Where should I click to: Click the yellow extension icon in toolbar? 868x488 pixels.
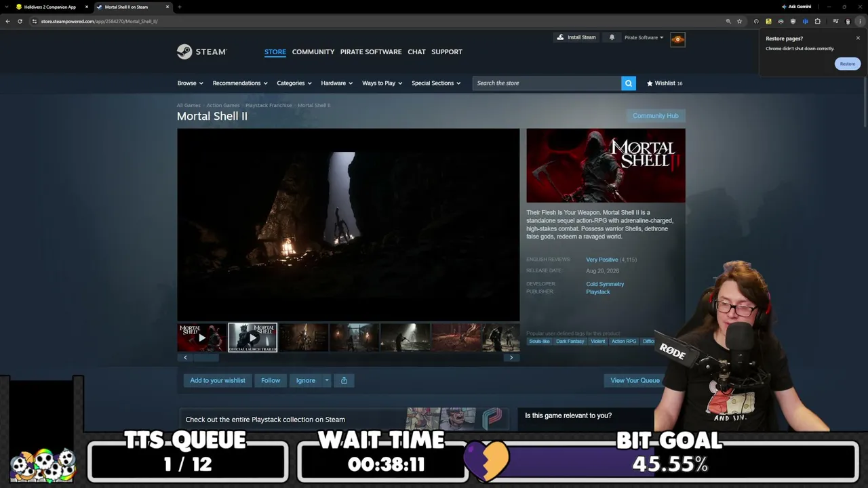768,21
